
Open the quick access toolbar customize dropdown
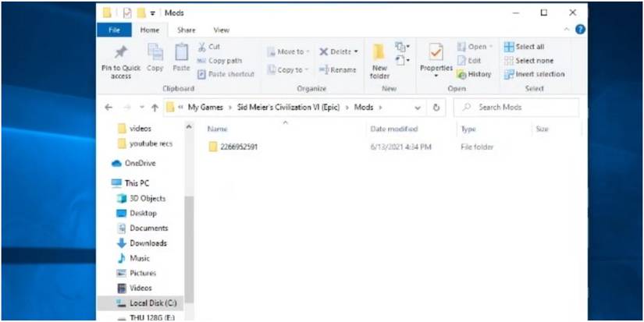pyautogui.click(x=153, y=13)
